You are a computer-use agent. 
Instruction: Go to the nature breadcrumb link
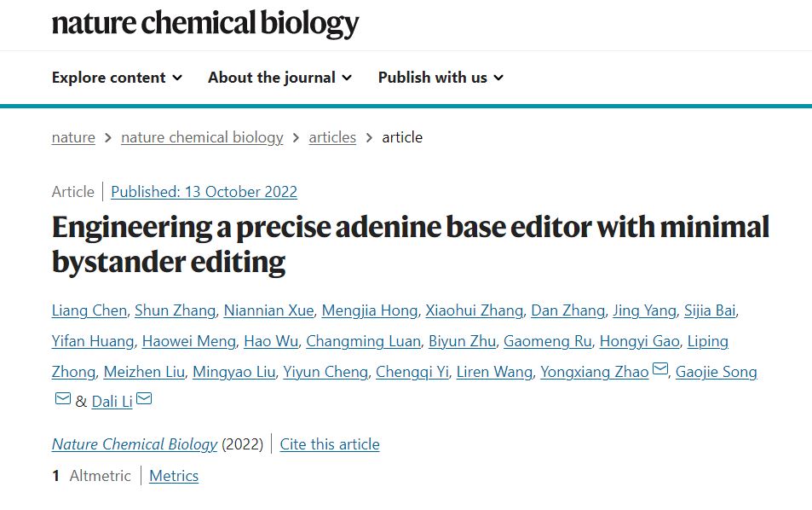point(73,137)
